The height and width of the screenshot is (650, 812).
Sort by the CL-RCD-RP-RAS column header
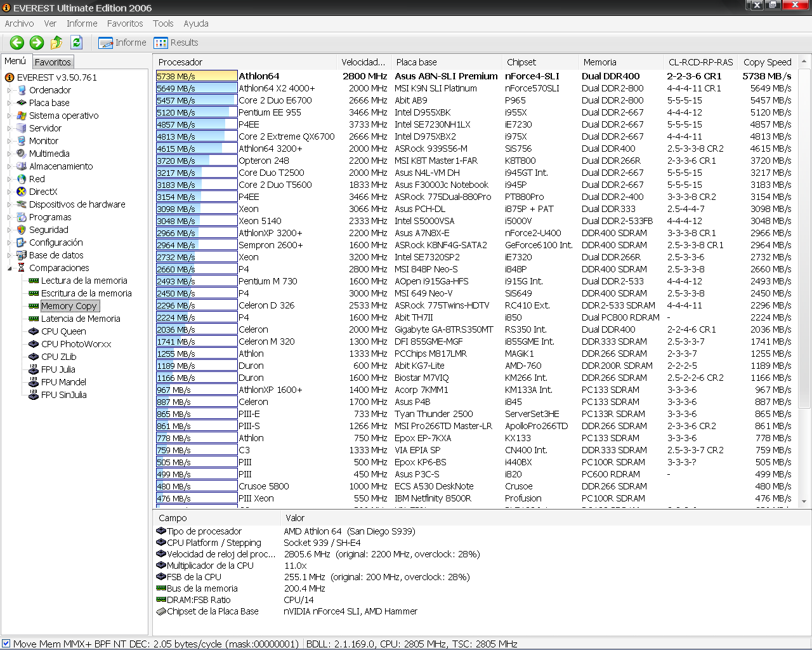click(700, 62)
